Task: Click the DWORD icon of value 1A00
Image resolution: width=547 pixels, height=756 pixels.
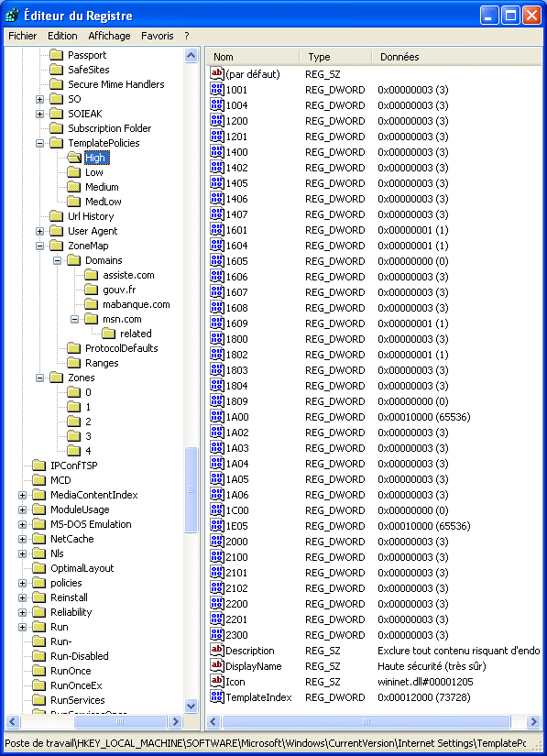Action: [x=217, y=417]
